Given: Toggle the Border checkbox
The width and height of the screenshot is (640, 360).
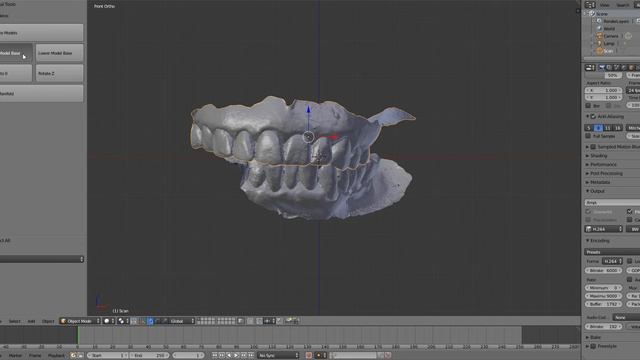Looking at the screenshot, I should 588,106.
